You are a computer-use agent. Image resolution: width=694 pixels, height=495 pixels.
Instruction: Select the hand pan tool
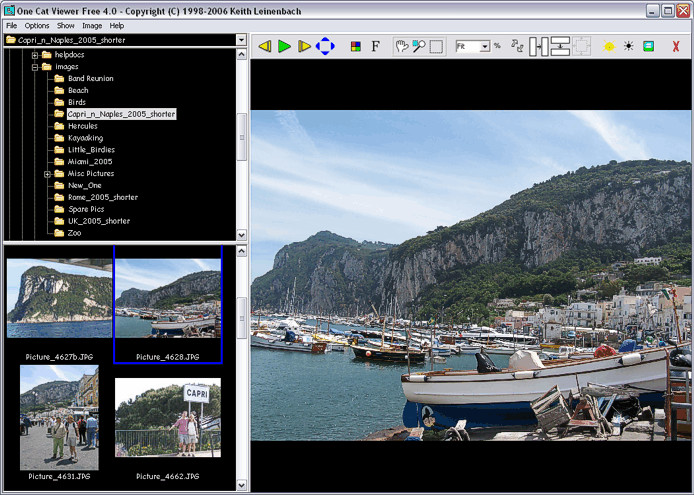(x=402, y=46)
